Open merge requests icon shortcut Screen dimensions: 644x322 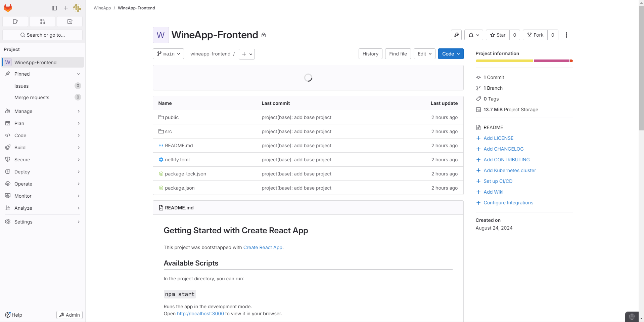coord(43,22)
